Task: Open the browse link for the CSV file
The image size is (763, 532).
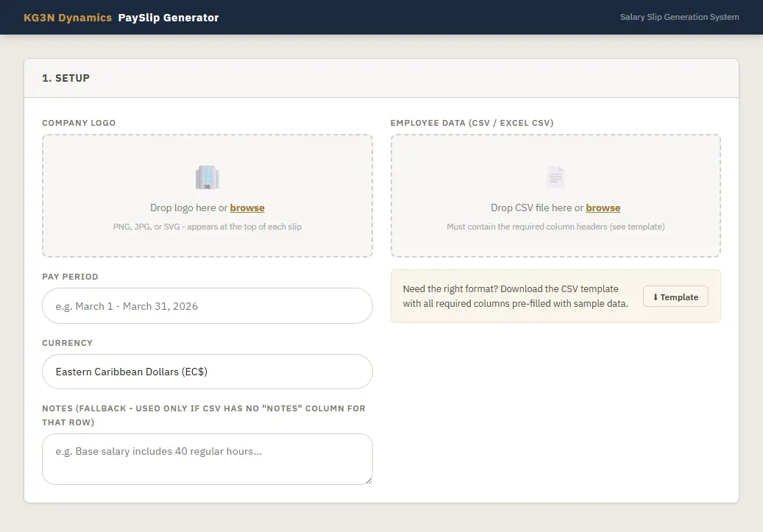Action: point(603,208)
